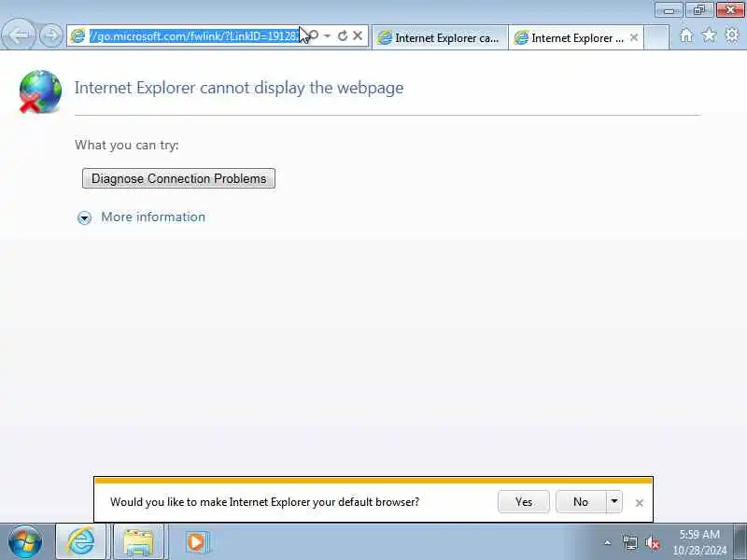The width and height of the screenshot is (747, 560).
Task: Click No on default browser prompt
Action: pyautogui.click(x=581, y=502)
